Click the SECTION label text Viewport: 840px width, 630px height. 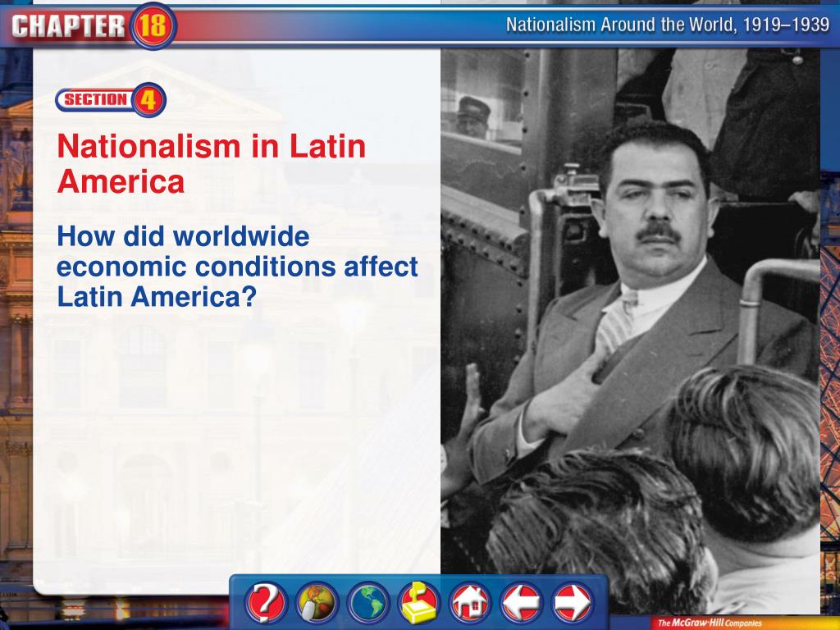tap(96, 99)
